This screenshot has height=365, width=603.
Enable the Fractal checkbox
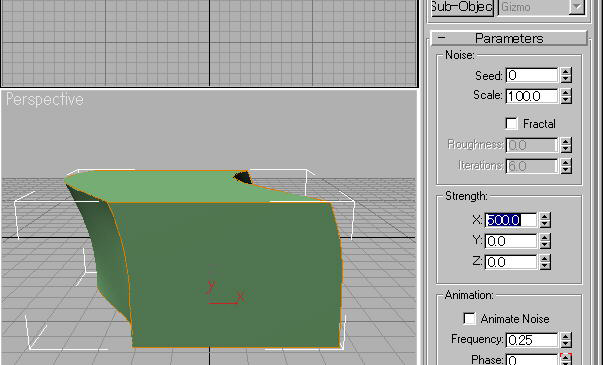511,123
